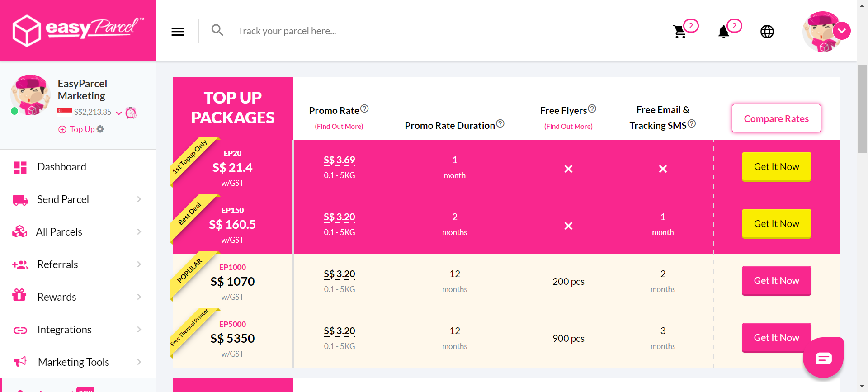
Task: Get the EP20 package now
Action: (776, 167)
